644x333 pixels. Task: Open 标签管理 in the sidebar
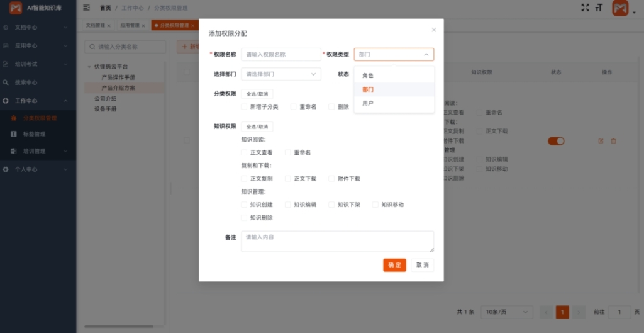pyautogui.click(x=34, y=134)
